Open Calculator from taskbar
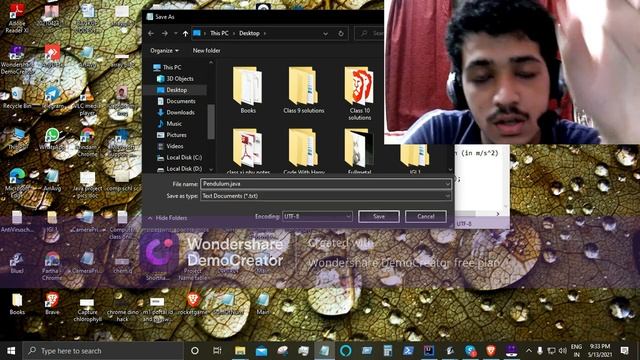Screen dimensions: 640x360 click(387, 351)
